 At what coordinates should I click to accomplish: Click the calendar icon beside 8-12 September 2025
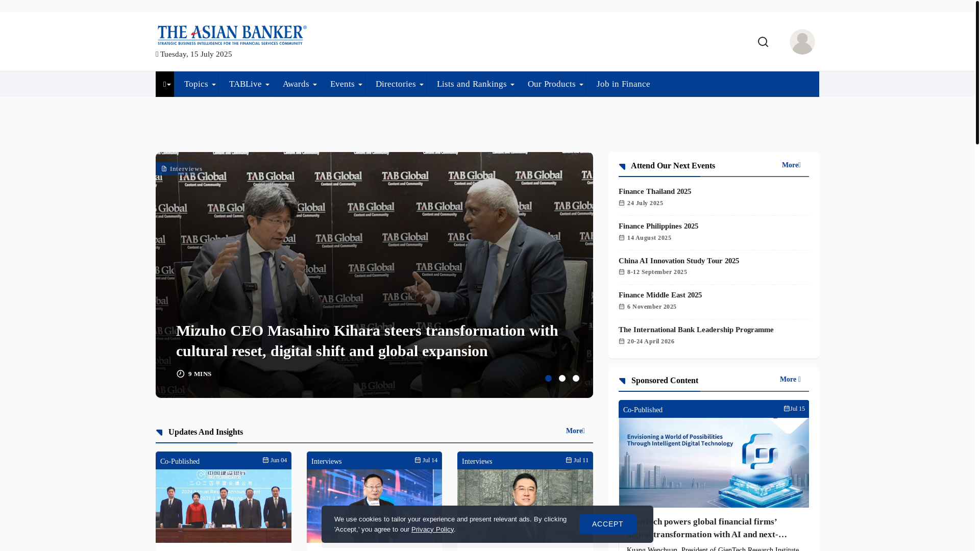click(622, 272)
